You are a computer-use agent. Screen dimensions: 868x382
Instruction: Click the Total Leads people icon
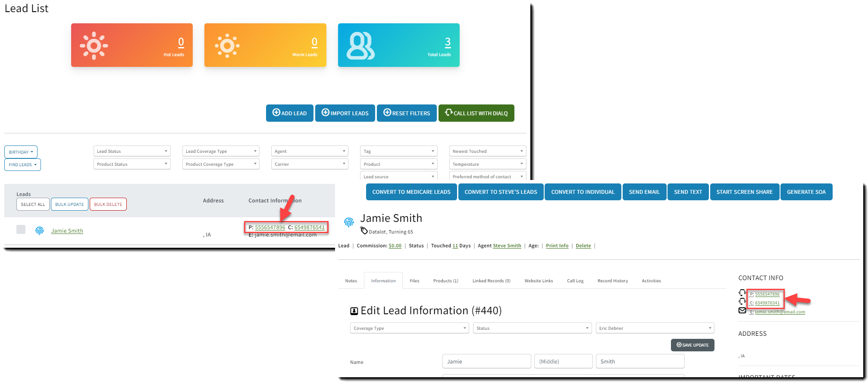(360, 45)
